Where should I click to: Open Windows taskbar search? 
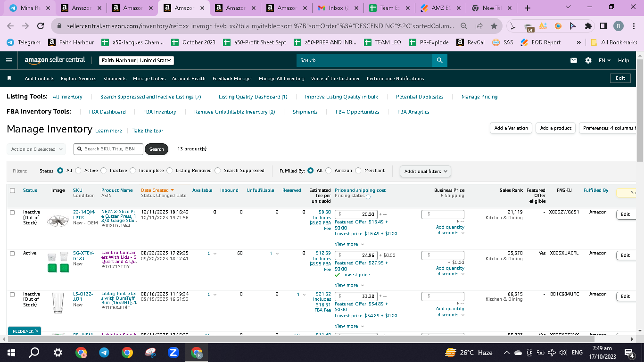[x=34, y=353]
